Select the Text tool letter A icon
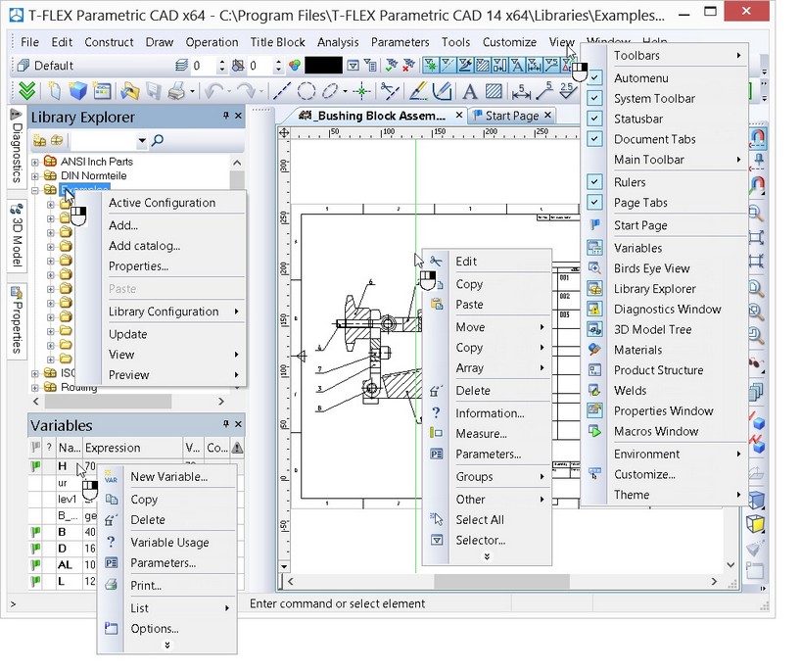This screenshot has height=672, width=801. pos(469,92)
